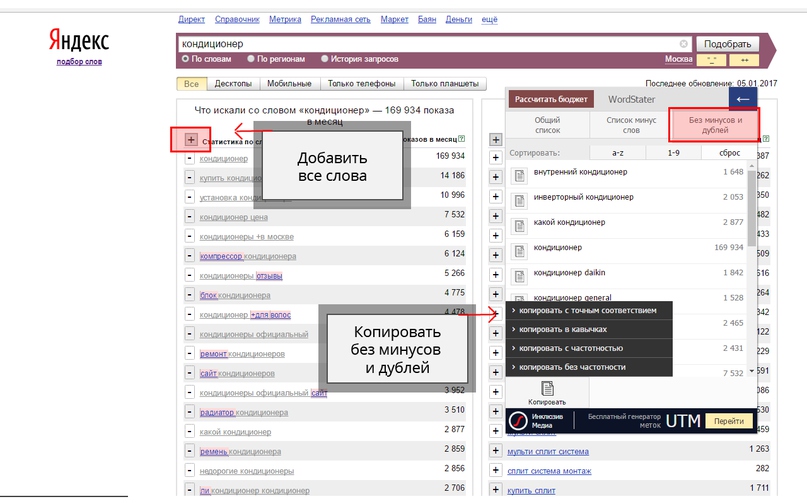Sort the list with 'a-z' button
807x504 pixels.
click(618, 153)
